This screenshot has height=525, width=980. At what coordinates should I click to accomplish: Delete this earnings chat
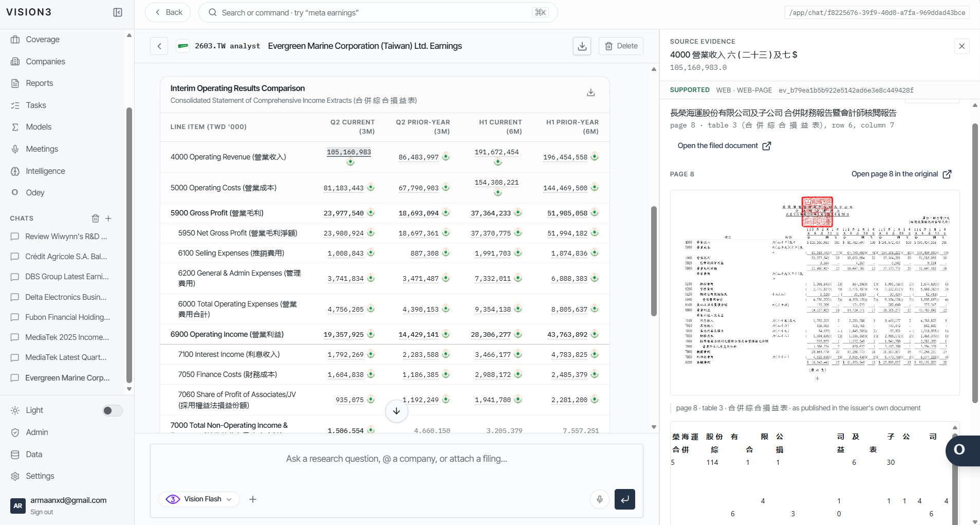tap(621, 46)
